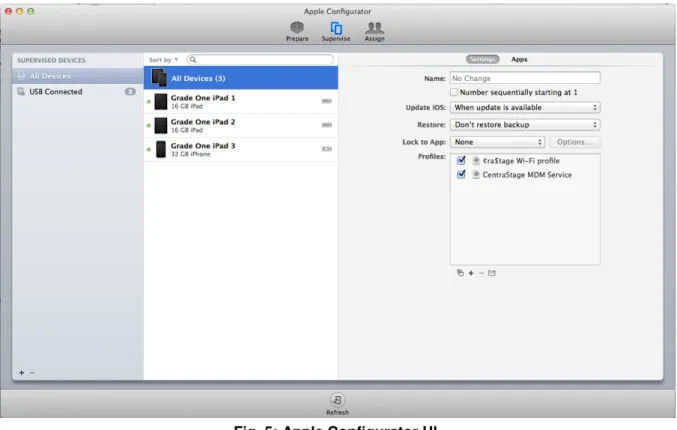
Task: Select Grade One iPad 1
Action: click(241, 101)
